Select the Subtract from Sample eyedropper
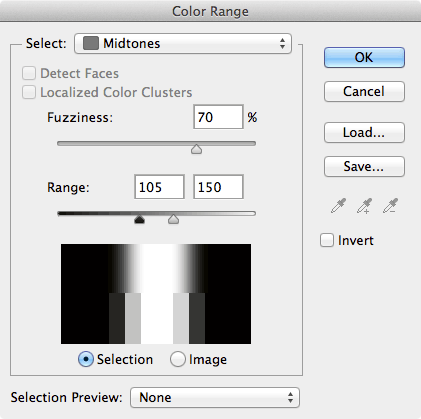The image size is (421, 419). 390,205
